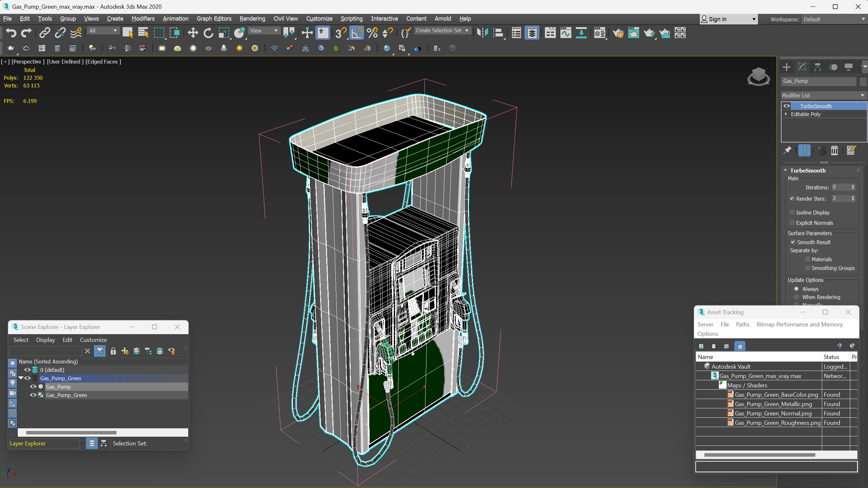Click Scene Explorer horizontal scrollbar
Image resolution: width=868 pixels, height=488 pixels.
point(71,433)
